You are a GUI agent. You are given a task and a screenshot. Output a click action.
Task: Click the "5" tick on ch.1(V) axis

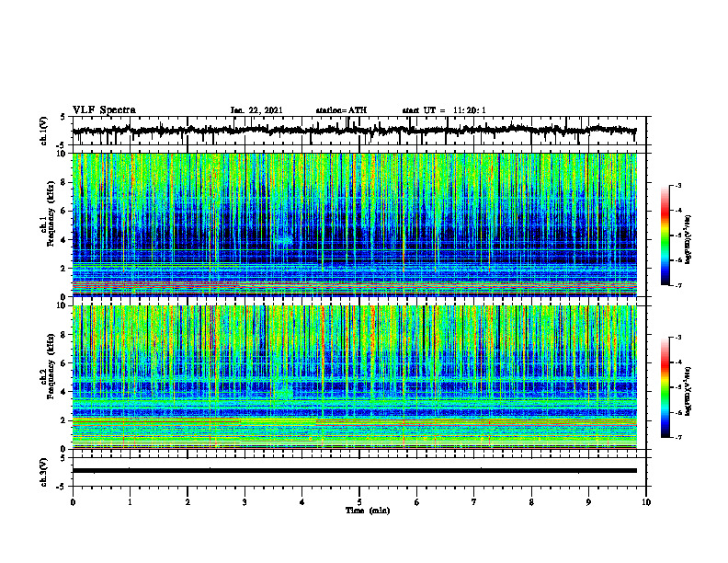pyautogui.click(x=63, y=117)
